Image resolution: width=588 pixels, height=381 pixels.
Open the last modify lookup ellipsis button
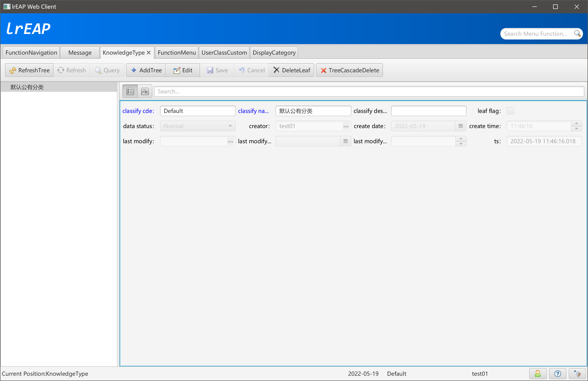[230, 141]
